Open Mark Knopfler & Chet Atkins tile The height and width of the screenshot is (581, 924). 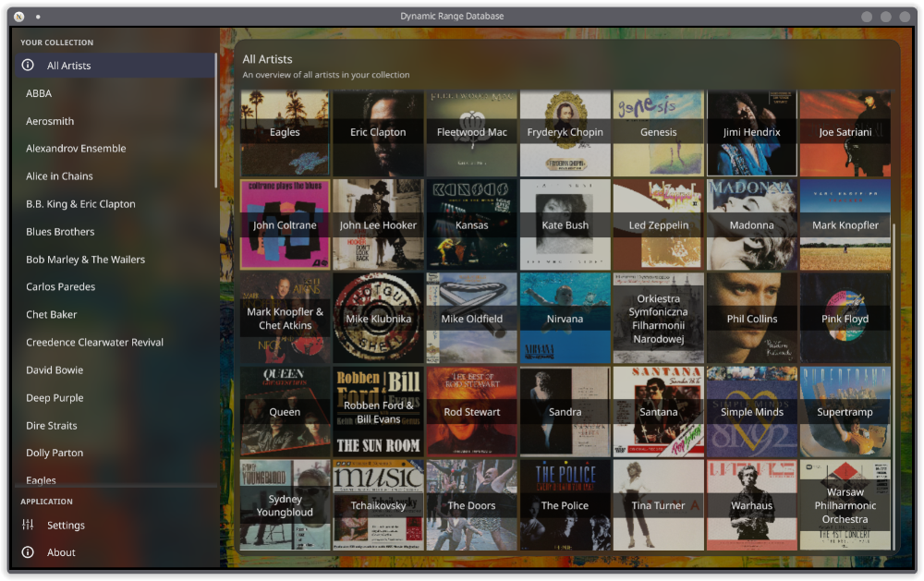point(285,318)
